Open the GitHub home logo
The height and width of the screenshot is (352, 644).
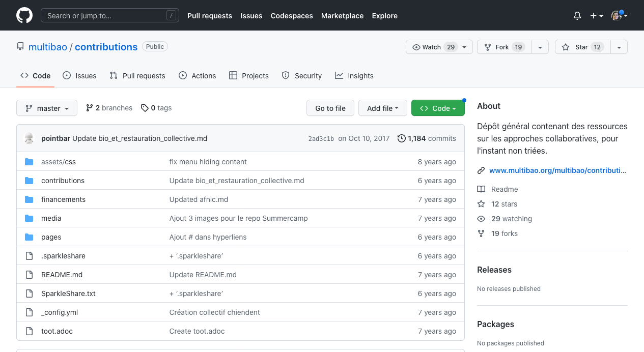[24, 15]
